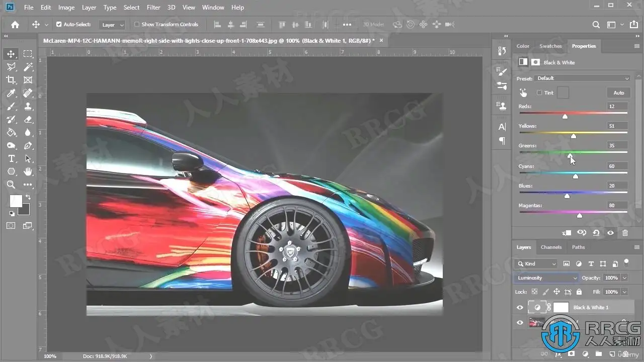644x362 pixels.
Task: Toggle the Auto-Select checkbox
Action: tap(59, 24)
